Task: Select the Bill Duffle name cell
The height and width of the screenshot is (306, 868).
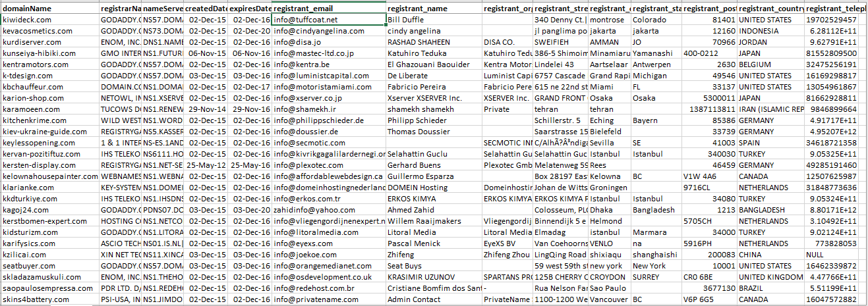Action: pos(434,20)
